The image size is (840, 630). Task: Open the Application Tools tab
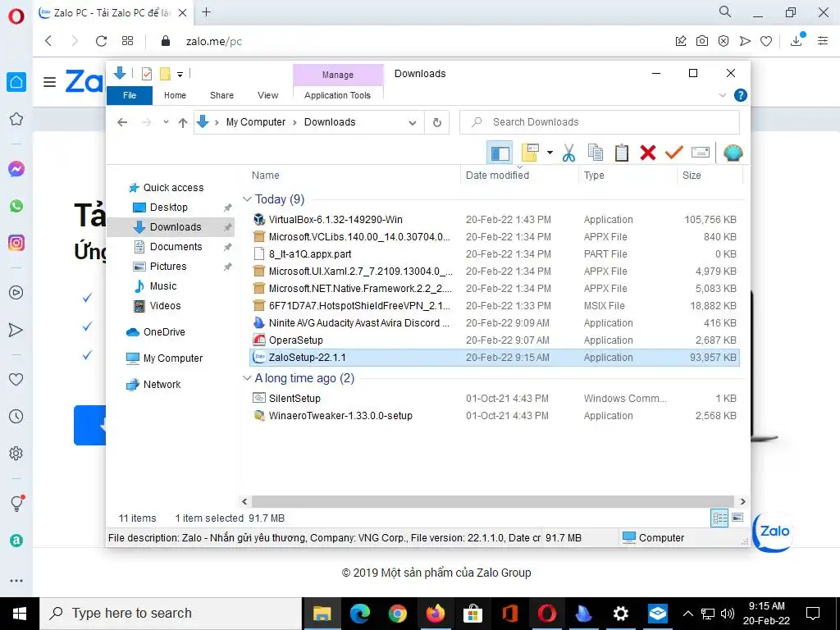pyautogui.click(x=337, y=95)
